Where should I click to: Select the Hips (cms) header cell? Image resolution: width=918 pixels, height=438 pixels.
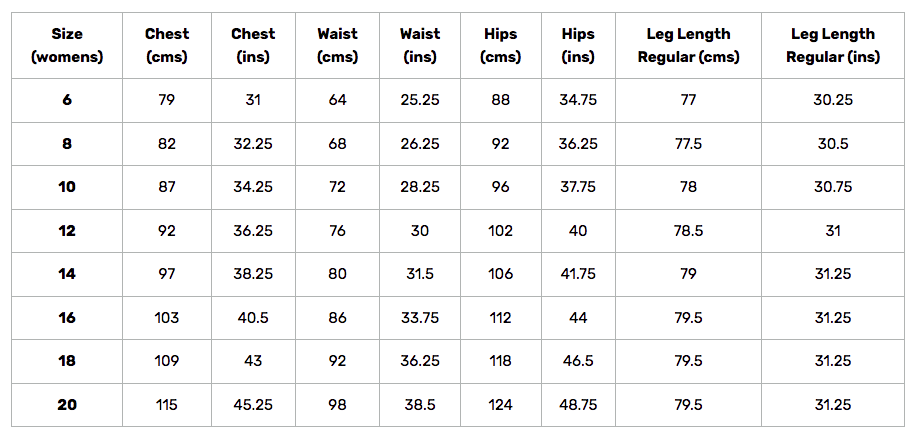coord(501,46)
